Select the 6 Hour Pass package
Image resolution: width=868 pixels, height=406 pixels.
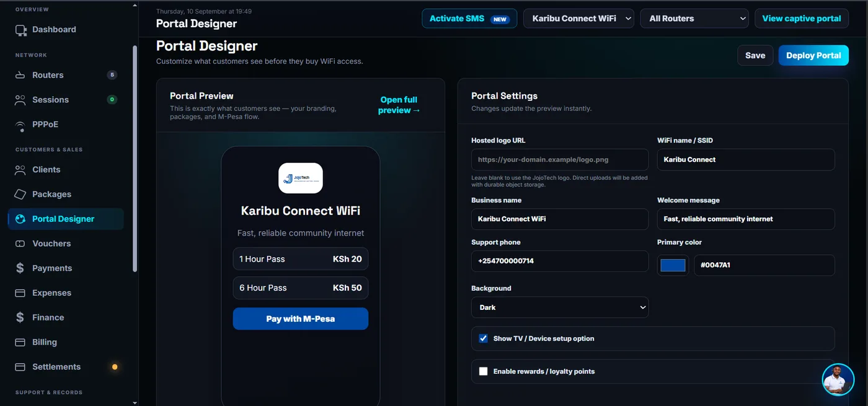click(x=301, y=288)
